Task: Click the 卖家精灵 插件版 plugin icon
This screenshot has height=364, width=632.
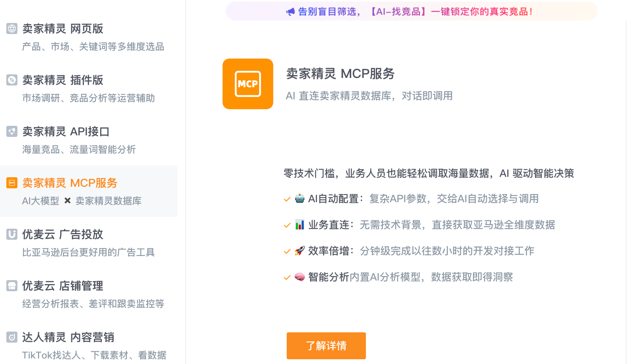Action: point(12,80)
